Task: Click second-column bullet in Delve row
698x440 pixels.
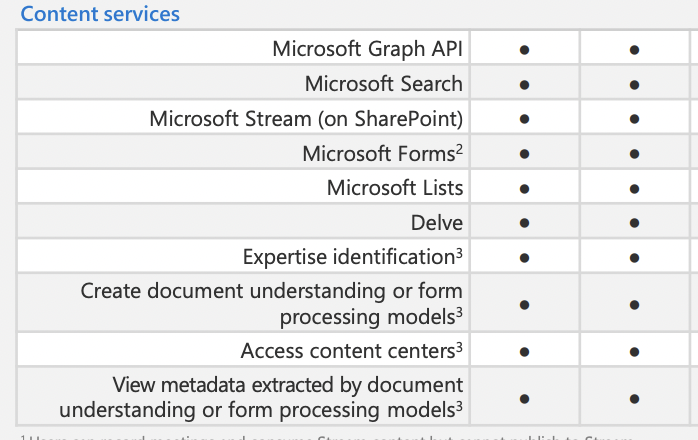Action: (634, 223)
